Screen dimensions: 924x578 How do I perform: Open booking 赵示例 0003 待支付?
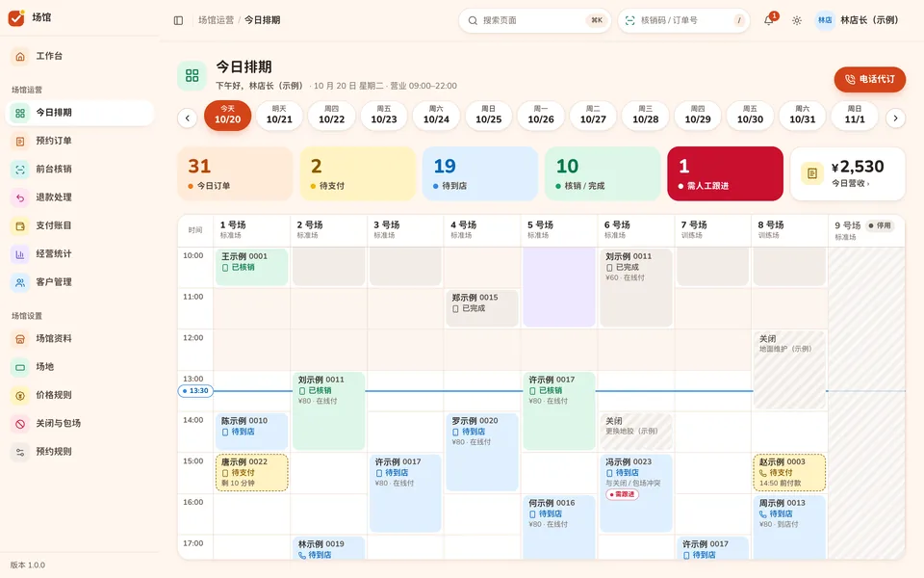[x=789, y=472]
